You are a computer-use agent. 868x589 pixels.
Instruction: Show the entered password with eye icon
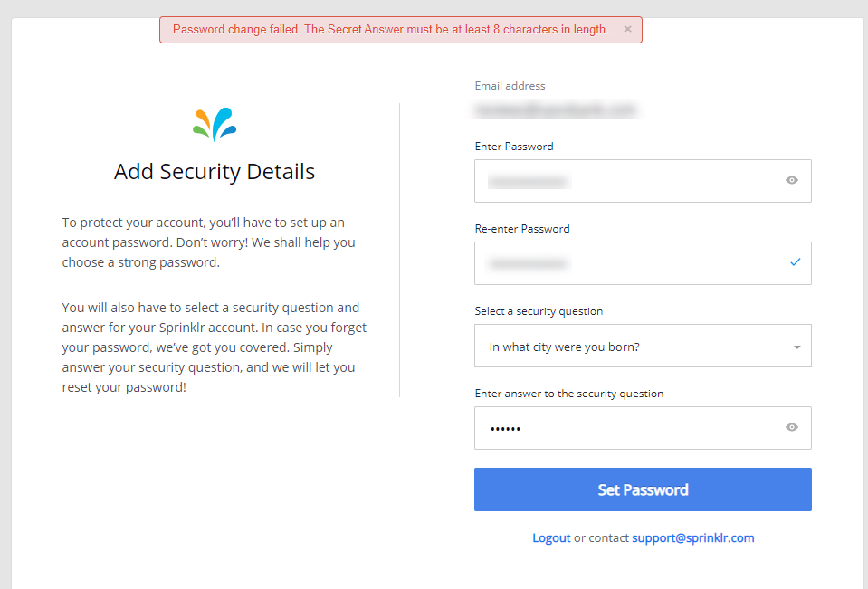coord(792,180)
